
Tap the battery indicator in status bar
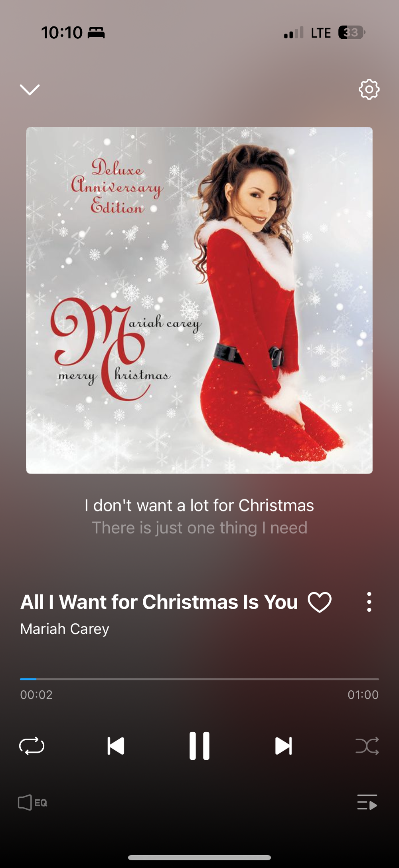pyautogui.click(x=352, y=32)
